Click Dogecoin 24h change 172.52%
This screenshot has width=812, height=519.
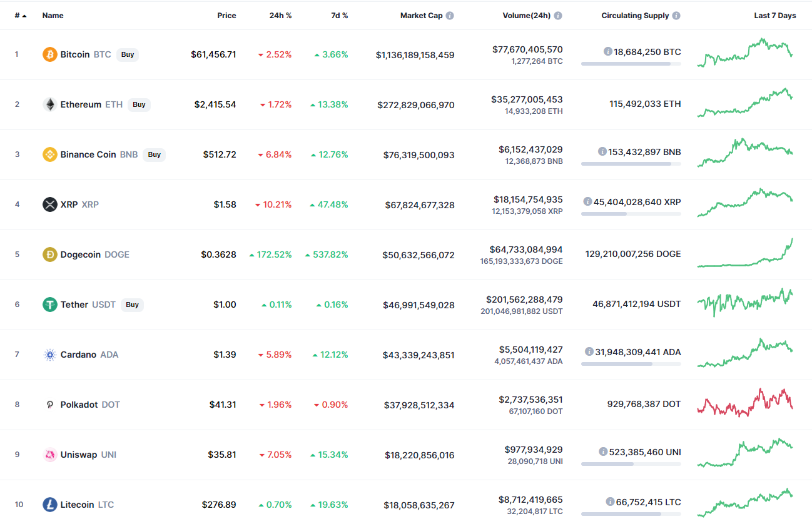270,254
